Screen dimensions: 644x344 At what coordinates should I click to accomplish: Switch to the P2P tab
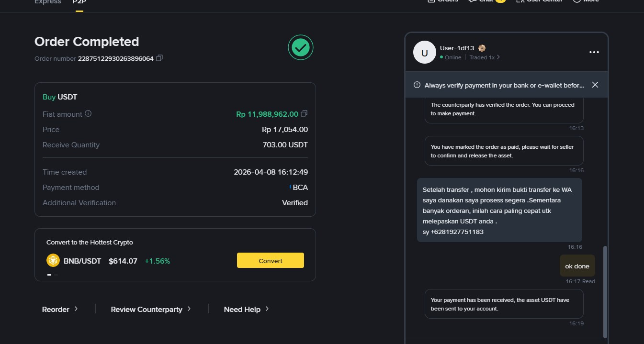[x=79, y=2]
